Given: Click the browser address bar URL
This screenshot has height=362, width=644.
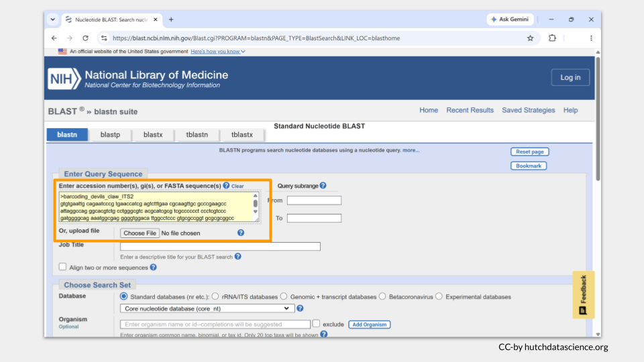Looking at the screenshot, I should (256, 38).
